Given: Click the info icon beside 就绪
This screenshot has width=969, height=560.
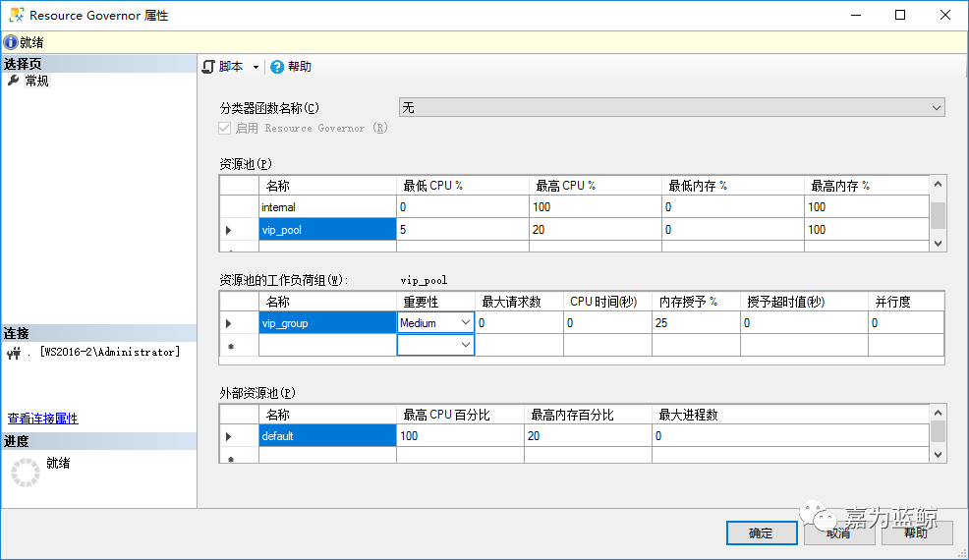Looking at the screenshot, I should click(11, 42).
